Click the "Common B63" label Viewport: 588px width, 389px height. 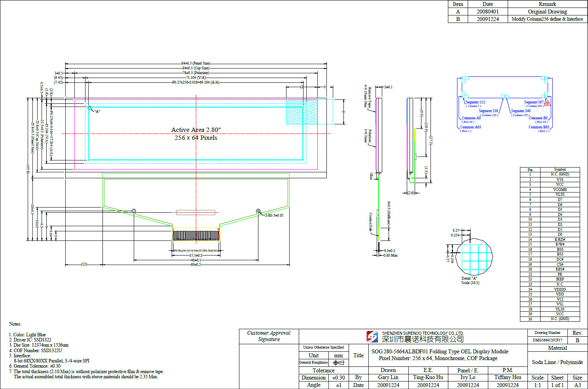539,127
